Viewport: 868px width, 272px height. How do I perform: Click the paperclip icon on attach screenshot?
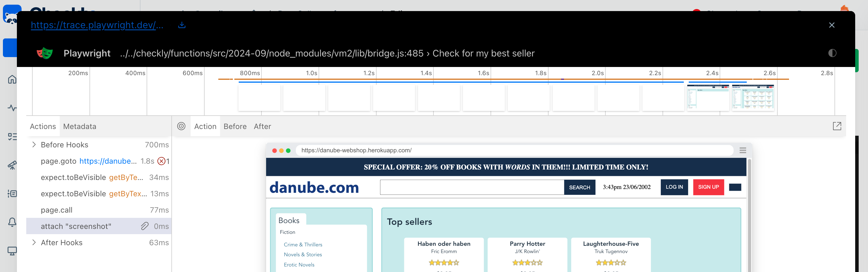click(x=145, y=226)
